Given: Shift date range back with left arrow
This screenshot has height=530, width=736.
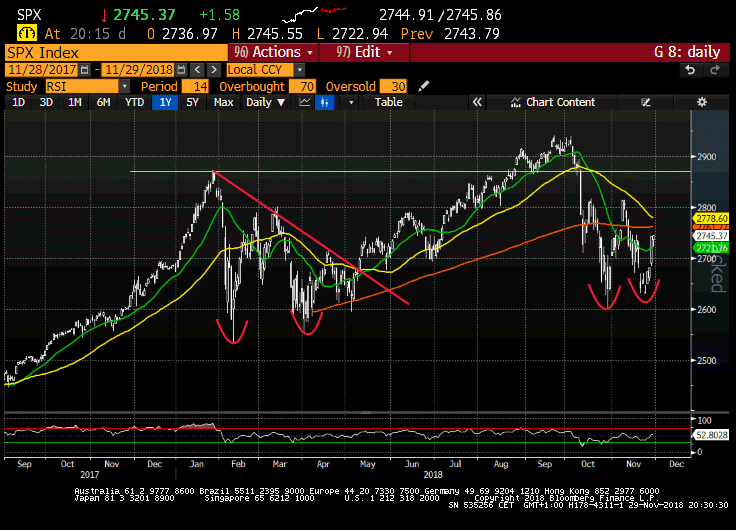Looking at the screenshot, I should 197,70.
